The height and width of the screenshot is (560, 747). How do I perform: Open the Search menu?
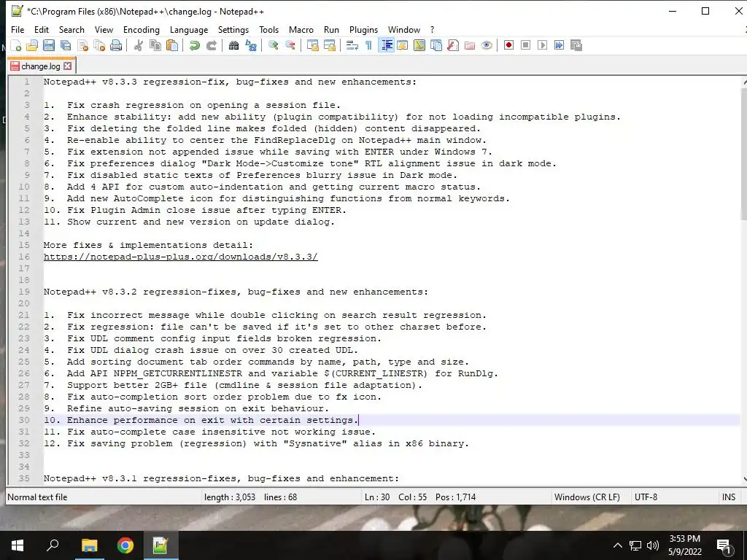(x=71, y=29)
